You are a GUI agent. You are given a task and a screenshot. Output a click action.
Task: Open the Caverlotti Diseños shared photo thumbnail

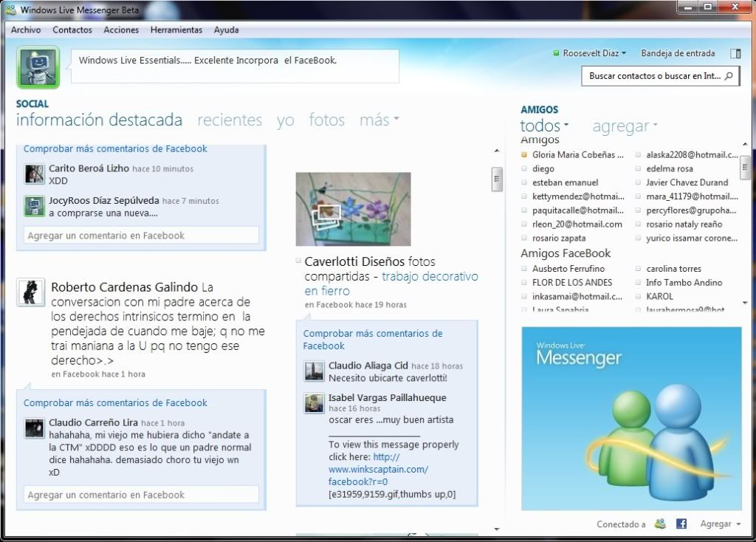tap(354, 209)
